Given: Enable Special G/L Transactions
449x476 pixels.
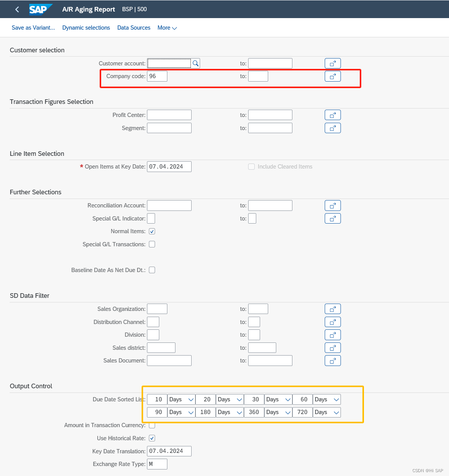Looking at the screenshot, I should tap(152, 244).
